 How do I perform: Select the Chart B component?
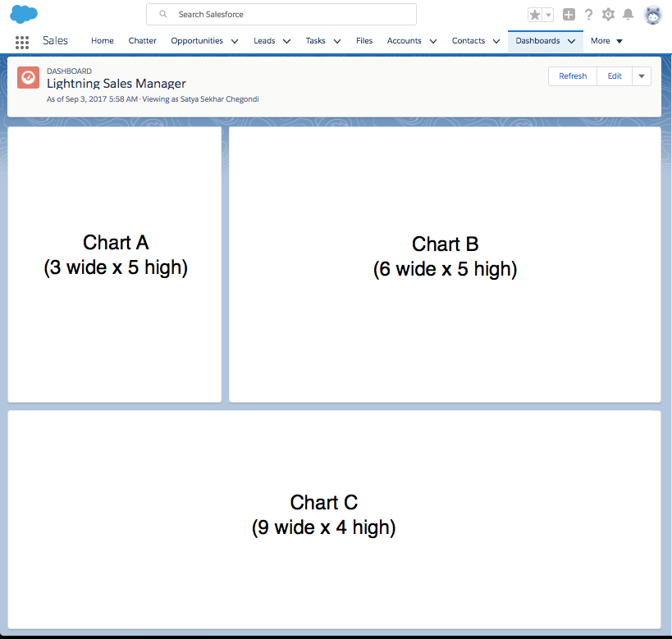point(445,264)
